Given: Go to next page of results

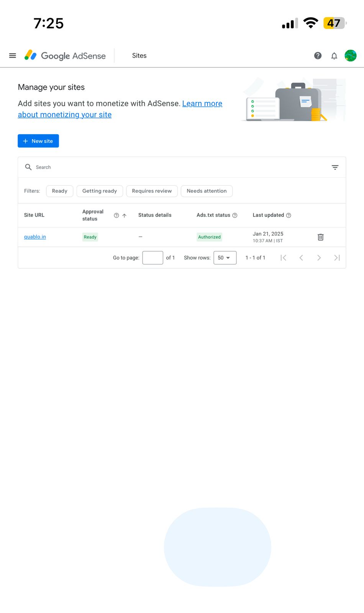Looking at the screenshot, I should [319, 258].
